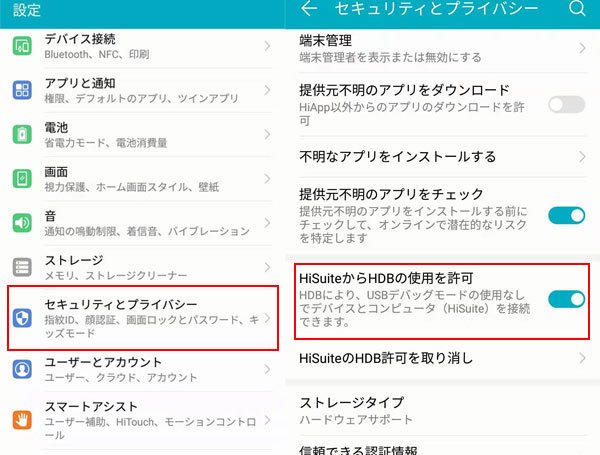Enable 提供元不明のアプリをダウンロード switch
The height and width of the screenshot is (455, 600).
566,104
